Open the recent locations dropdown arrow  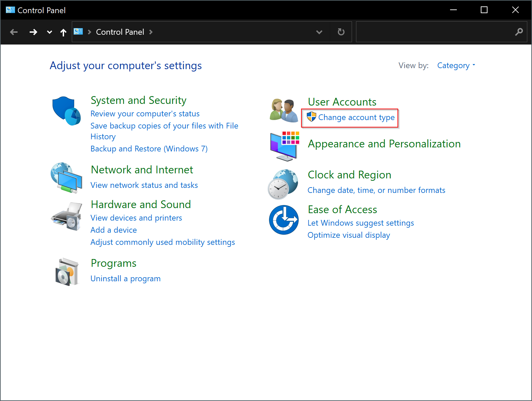[50, 32]
